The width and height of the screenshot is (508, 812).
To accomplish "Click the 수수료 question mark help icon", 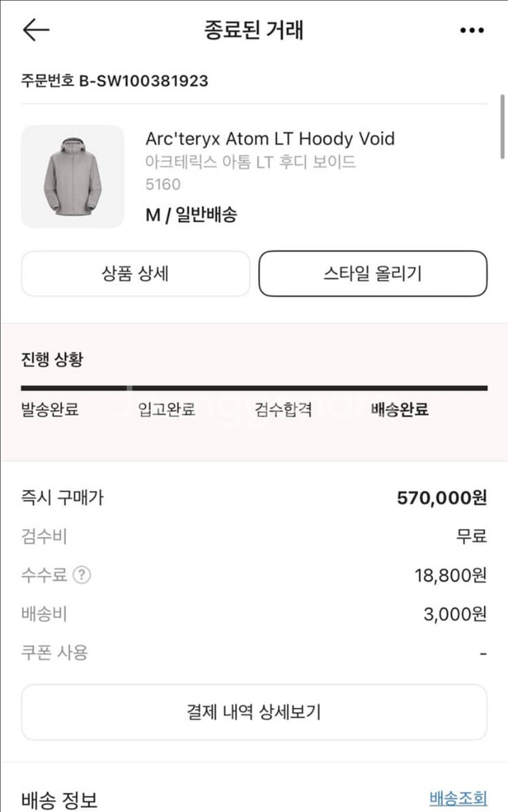I will tap(81, 575).
